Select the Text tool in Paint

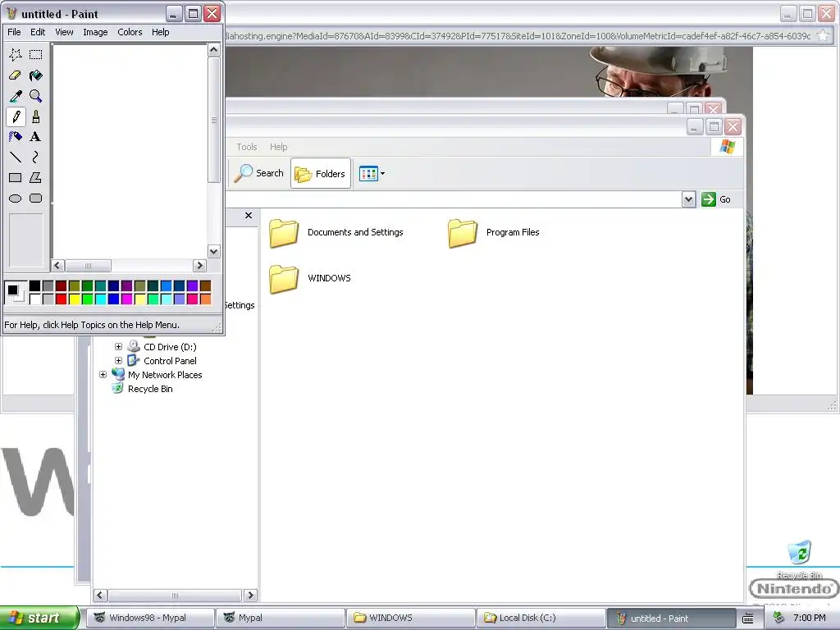pos(36,137)
